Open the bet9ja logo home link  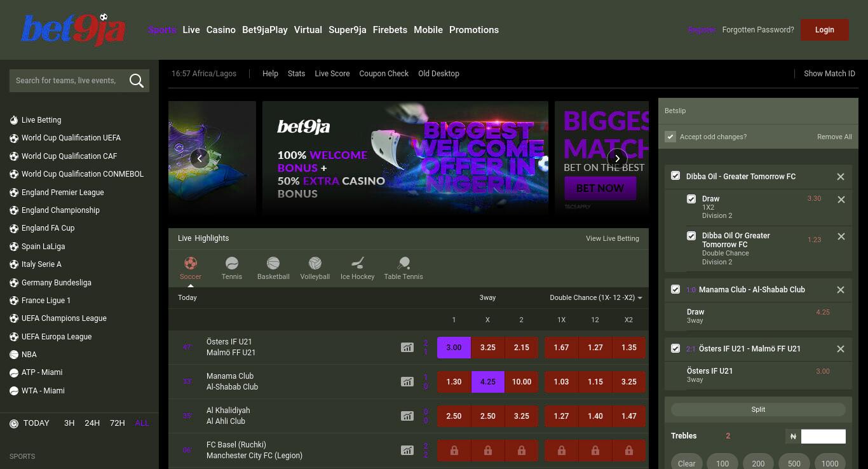coord(73,30)
